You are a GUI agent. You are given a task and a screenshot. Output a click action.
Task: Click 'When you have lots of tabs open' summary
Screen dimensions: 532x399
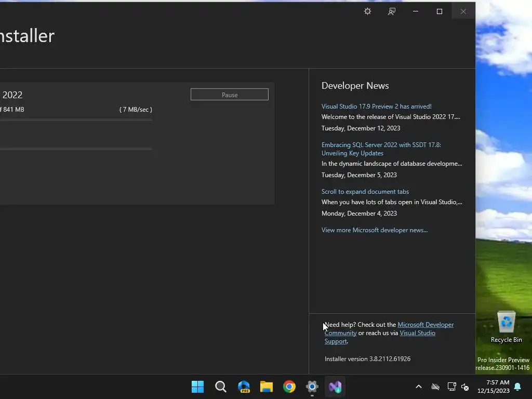392,202
